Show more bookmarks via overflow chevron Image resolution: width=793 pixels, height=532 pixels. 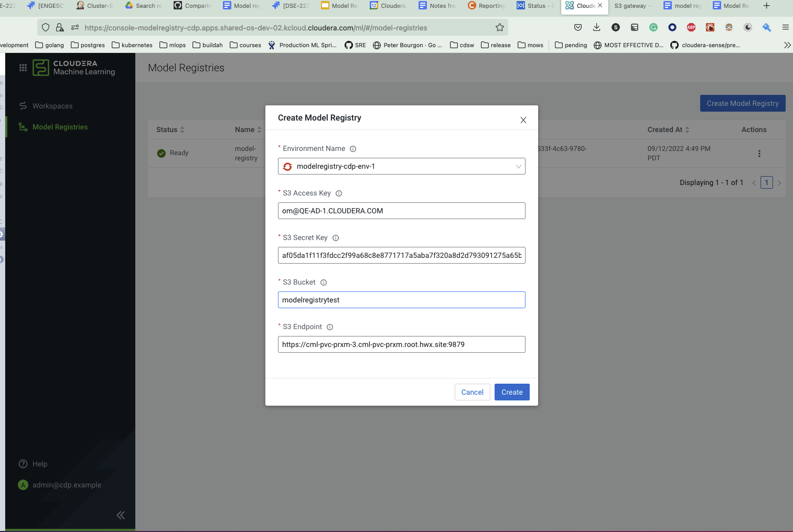point(787,45)
